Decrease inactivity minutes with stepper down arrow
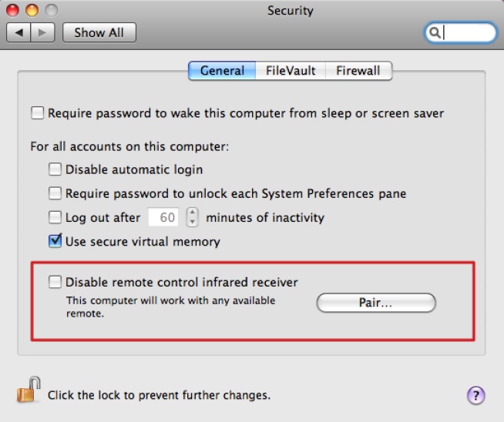 193,222
